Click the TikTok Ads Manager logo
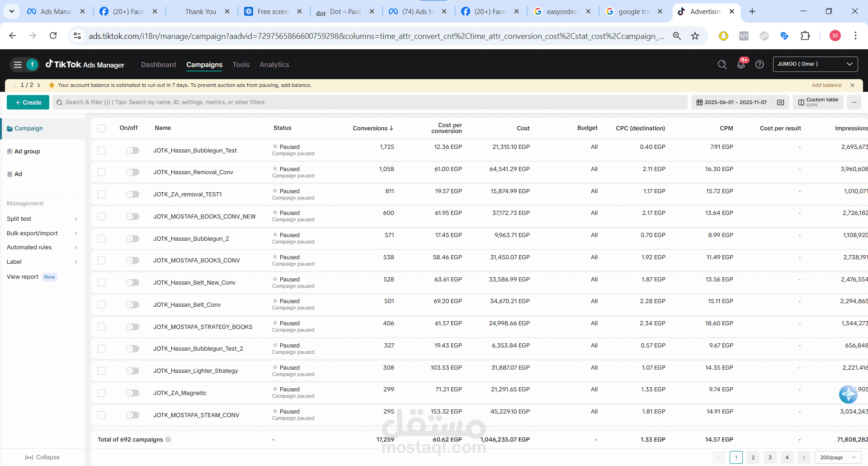 point(85,65)
